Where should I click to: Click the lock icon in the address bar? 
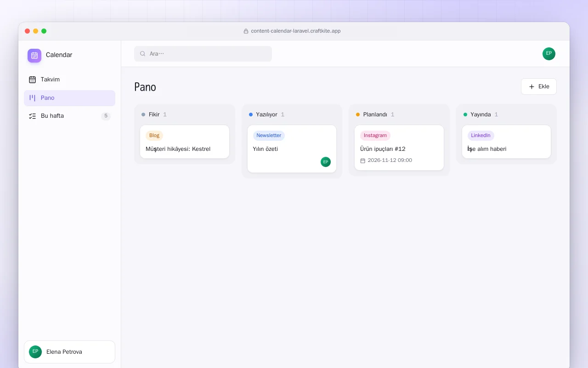246,31
